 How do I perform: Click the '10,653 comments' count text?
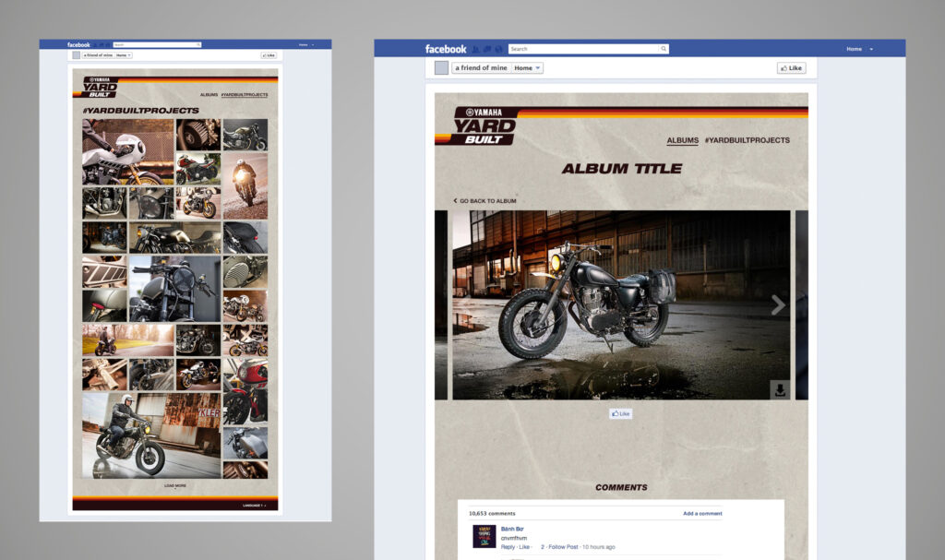point(492,514)
